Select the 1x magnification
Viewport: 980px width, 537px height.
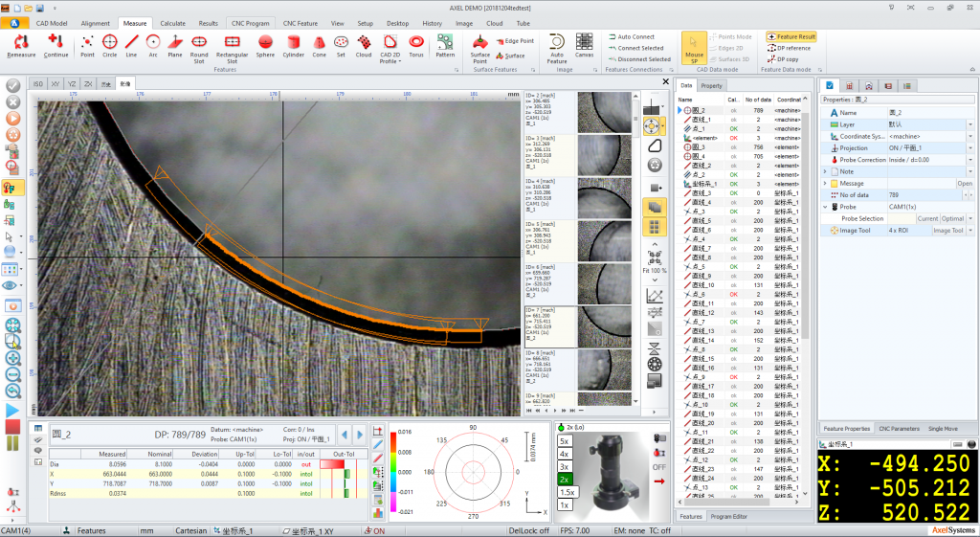(x=564, y=504)
